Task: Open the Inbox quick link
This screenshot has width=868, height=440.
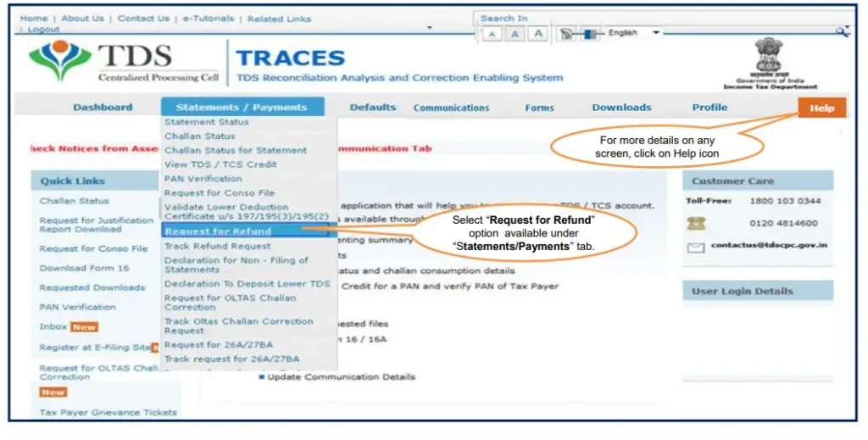Action: 53,327
